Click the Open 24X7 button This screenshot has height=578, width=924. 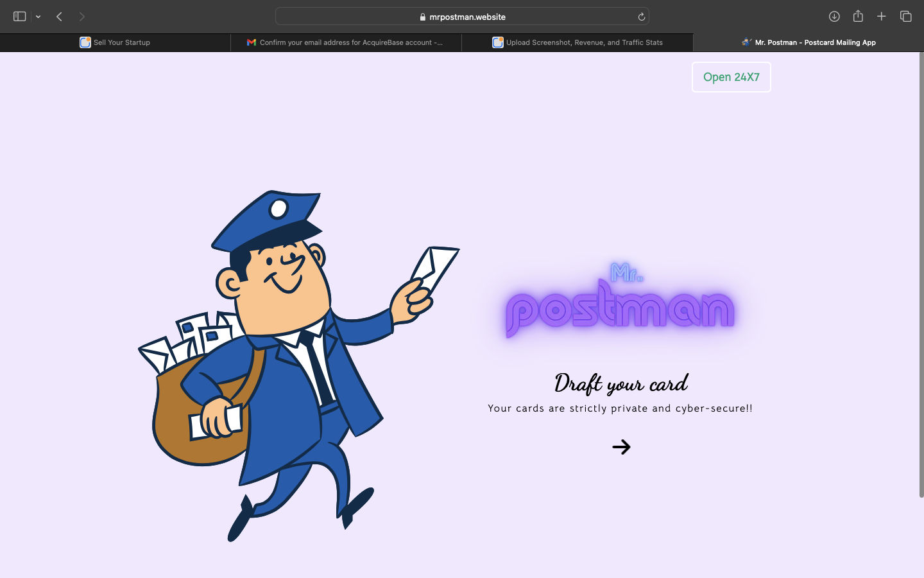coord(732,77)
